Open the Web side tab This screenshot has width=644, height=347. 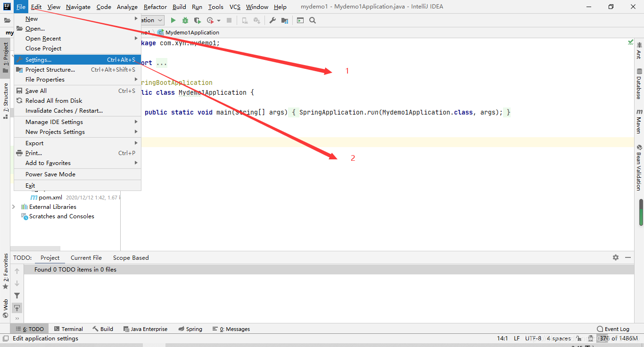pos(6,308)
